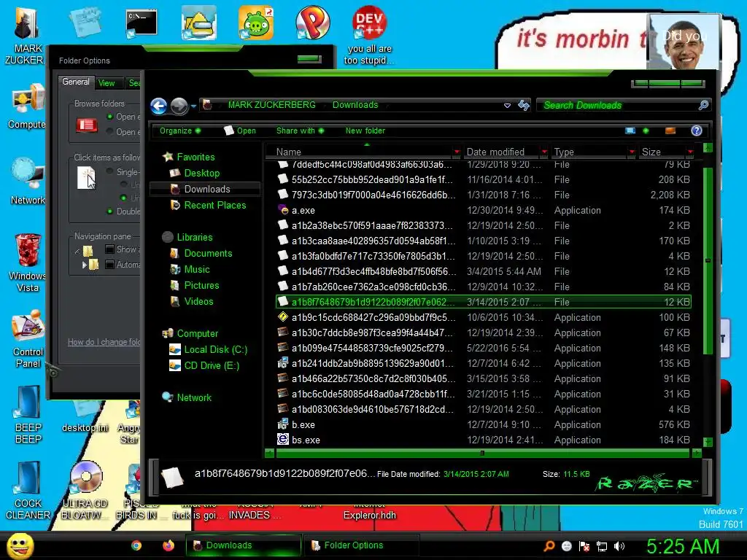Switch to General tab in Folder Options
This screenshot has height=560, width=747.
(76, 82)
